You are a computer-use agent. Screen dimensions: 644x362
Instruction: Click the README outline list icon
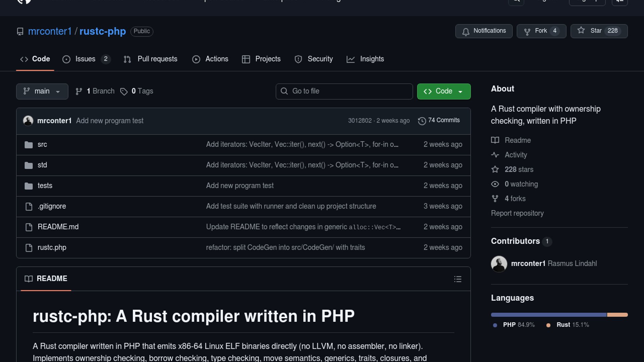click(458, 279)
